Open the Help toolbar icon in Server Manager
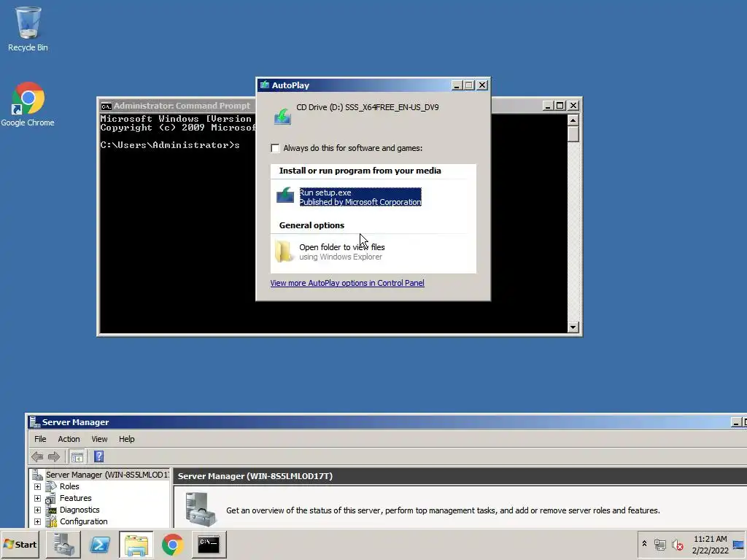The image size is (747, 560). point(98,456)
